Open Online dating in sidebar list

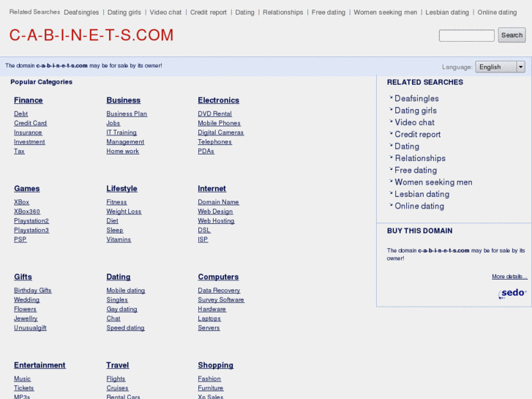pos(419,206)
